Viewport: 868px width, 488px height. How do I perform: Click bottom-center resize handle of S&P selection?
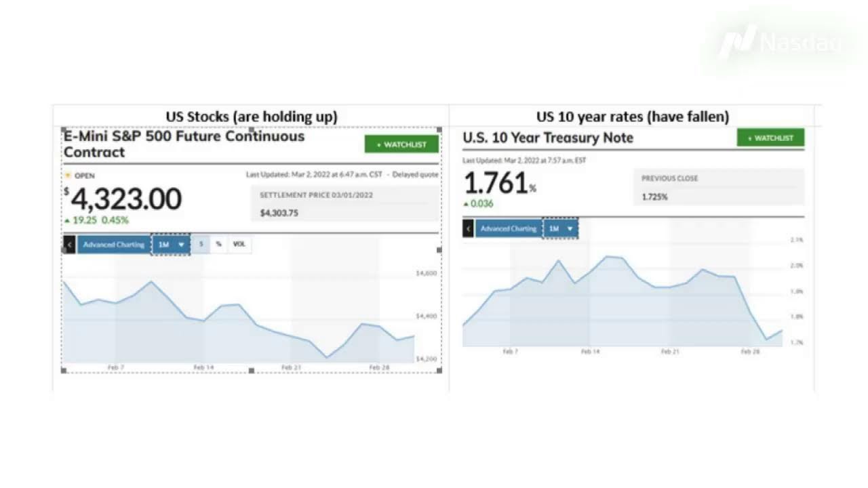click(x=252, y=371)
